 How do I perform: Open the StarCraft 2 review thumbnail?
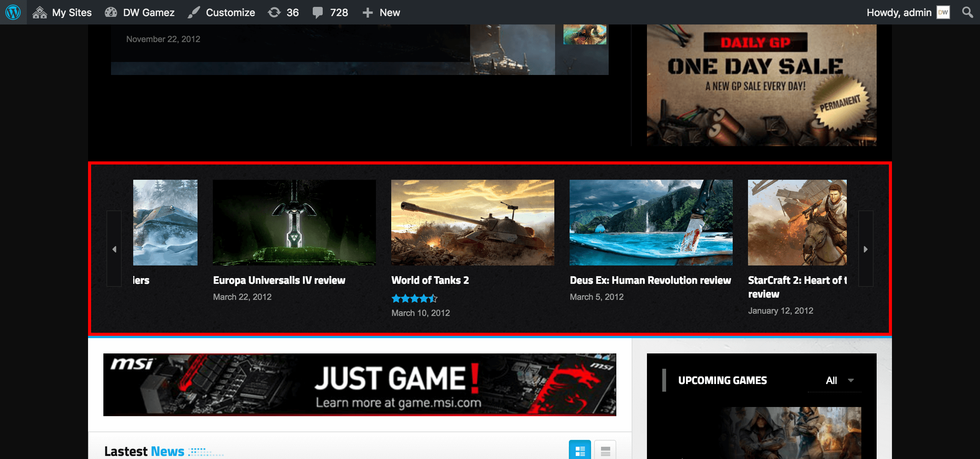pyautogui.click(x=797, y=223)
